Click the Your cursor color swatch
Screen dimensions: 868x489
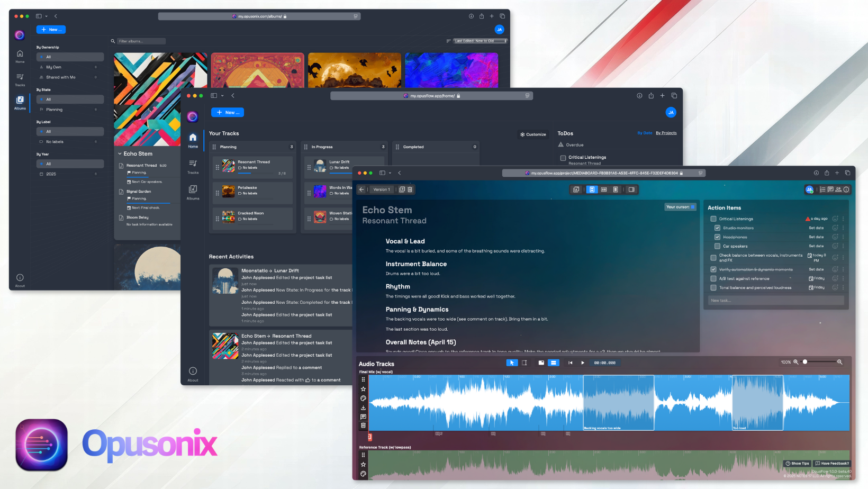(693, 207)
